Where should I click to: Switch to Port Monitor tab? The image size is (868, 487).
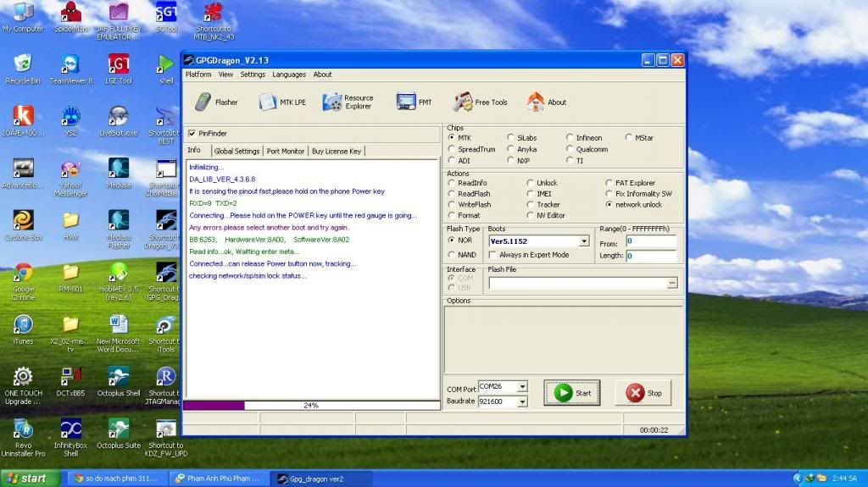tap(285, 151)
